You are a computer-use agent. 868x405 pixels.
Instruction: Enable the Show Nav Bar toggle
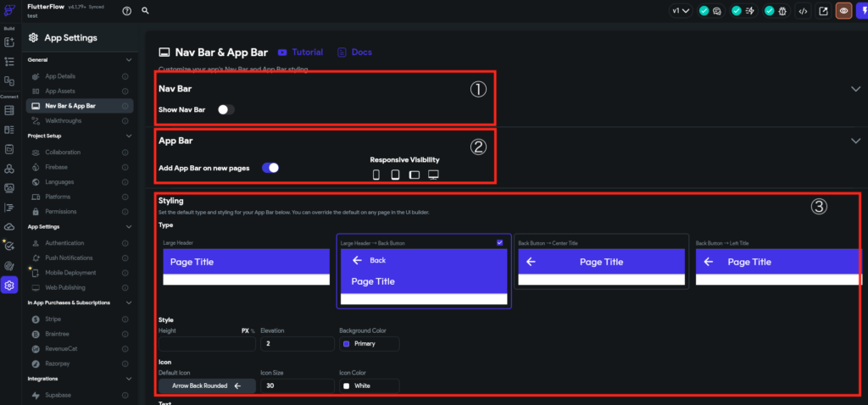tap(225, 109)
